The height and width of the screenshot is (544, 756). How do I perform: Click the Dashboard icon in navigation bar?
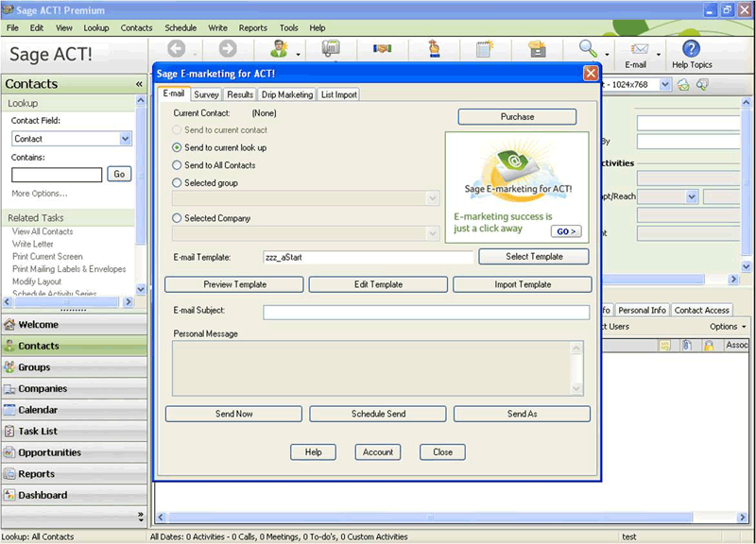point(9,495)
